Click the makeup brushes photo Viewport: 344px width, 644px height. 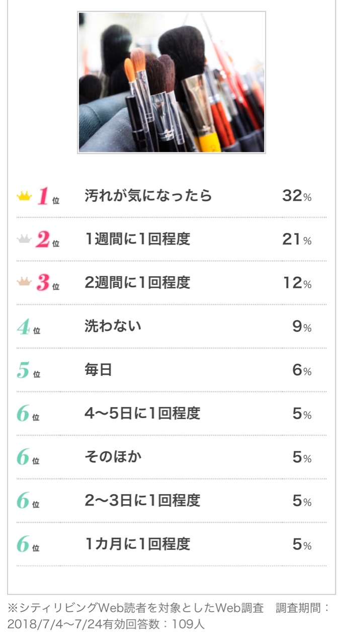(171, 83)
